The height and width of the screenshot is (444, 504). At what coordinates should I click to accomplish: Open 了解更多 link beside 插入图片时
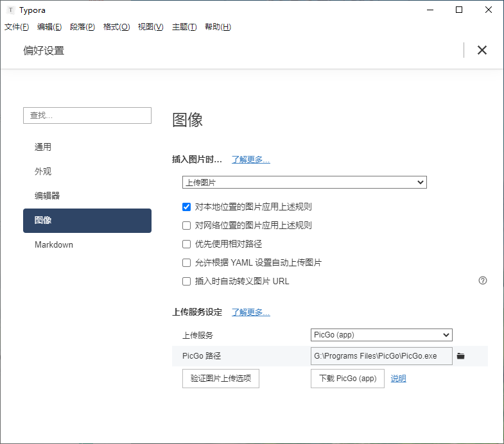[250, 159]
